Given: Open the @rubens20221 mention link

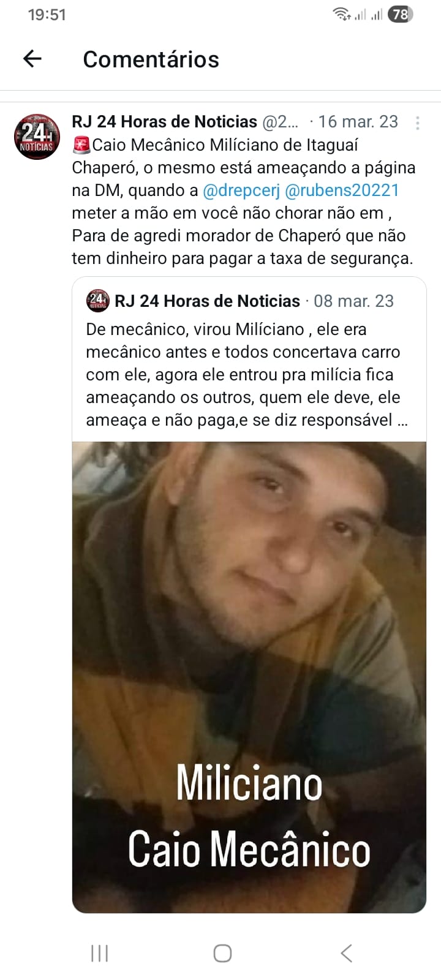Looking at the screenshot, I should click(x=342, y=190).
